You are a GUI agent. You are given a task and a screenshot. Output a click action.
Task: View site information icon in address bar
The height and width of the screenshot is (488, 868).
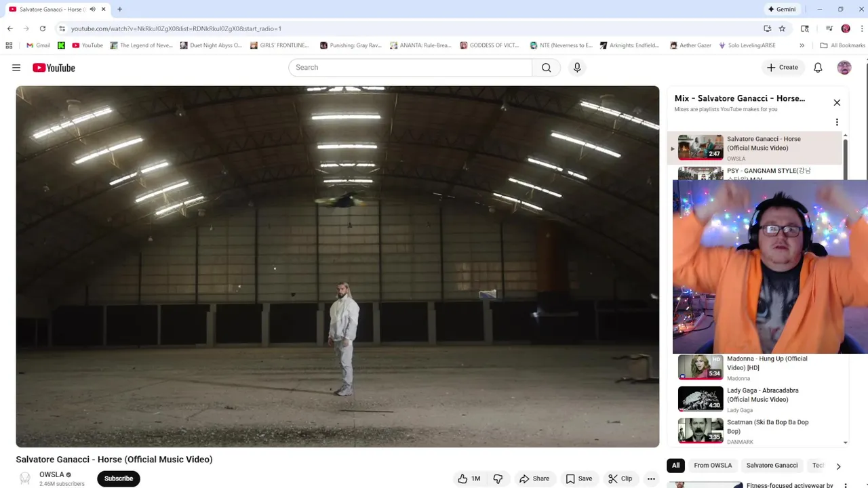pos(62,28)
